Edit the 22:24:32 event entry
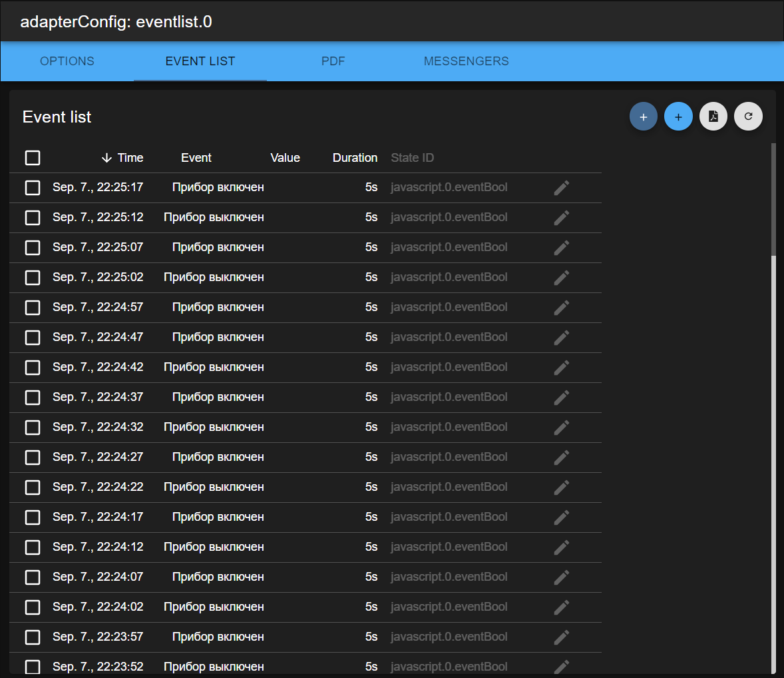Image resolution: width=784 pixels, height=678 pixels. point(562,428)
